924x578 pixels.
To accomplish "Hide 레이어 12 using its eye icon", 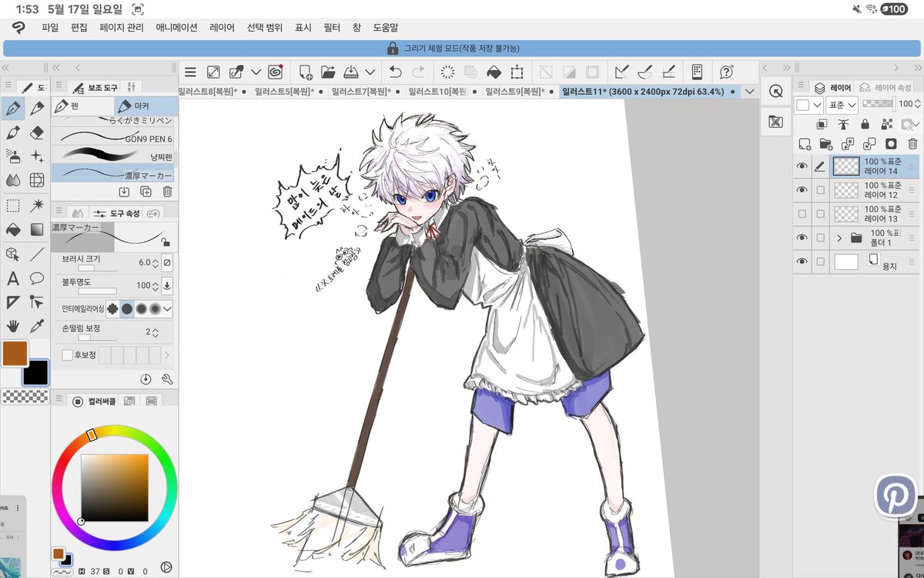I will click(802, 190).
